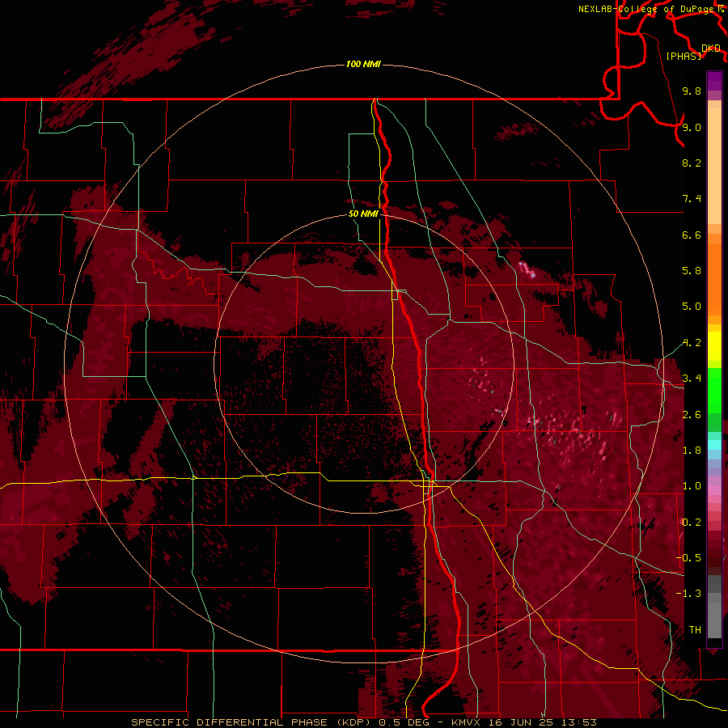Click the [PHAS] legend heading
728x728 pixels.
click(684, 56)
